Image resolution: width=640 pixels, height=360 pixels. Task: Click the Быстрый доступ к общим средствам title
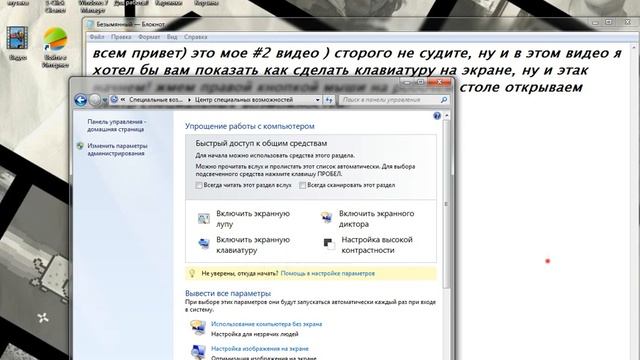261,143
